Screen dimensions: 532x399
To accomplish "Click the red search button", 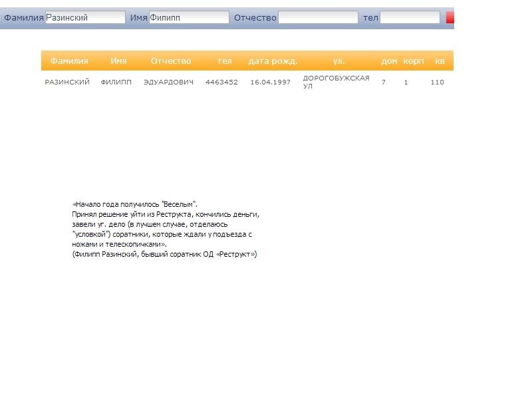I will [450, 18].
